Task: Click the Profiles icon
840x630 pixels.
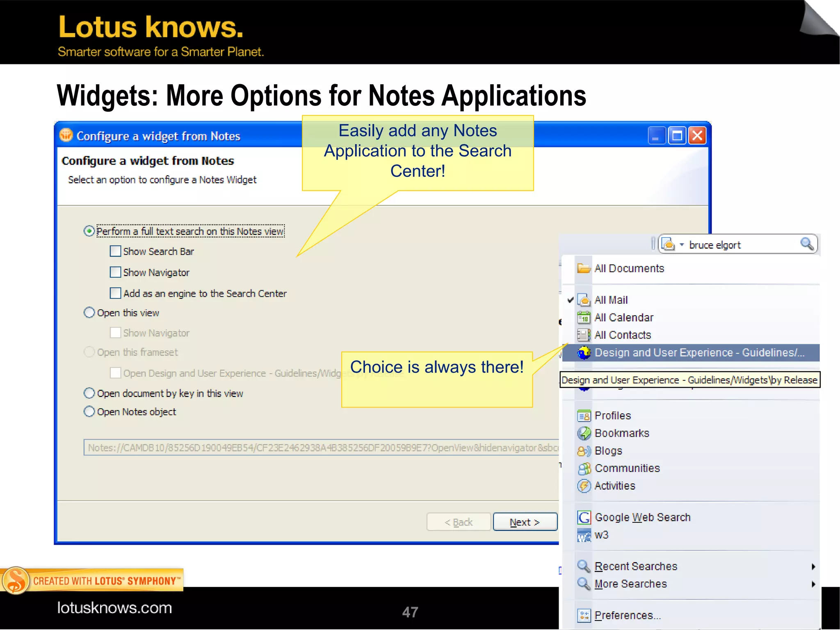Action: [584, 416]
